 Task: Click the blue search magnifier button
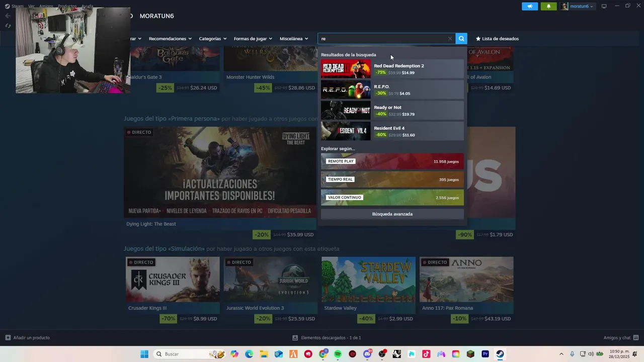pos(461,39)
